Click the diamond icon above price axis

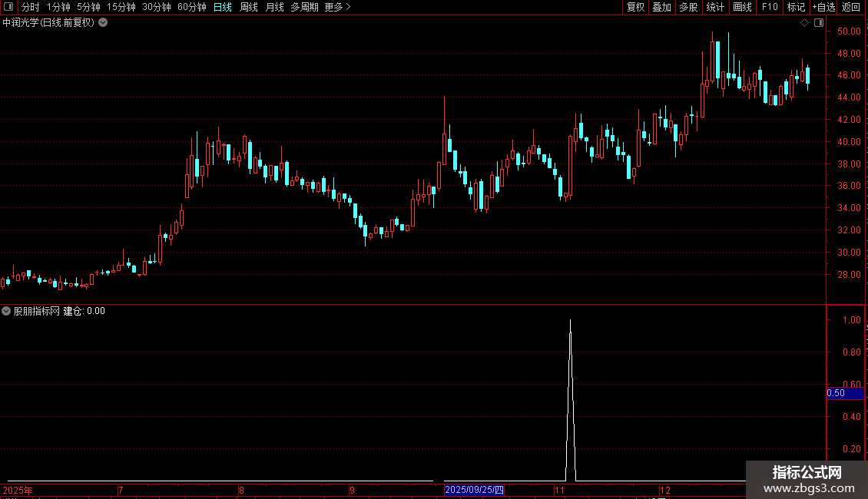tap(805, 23)
